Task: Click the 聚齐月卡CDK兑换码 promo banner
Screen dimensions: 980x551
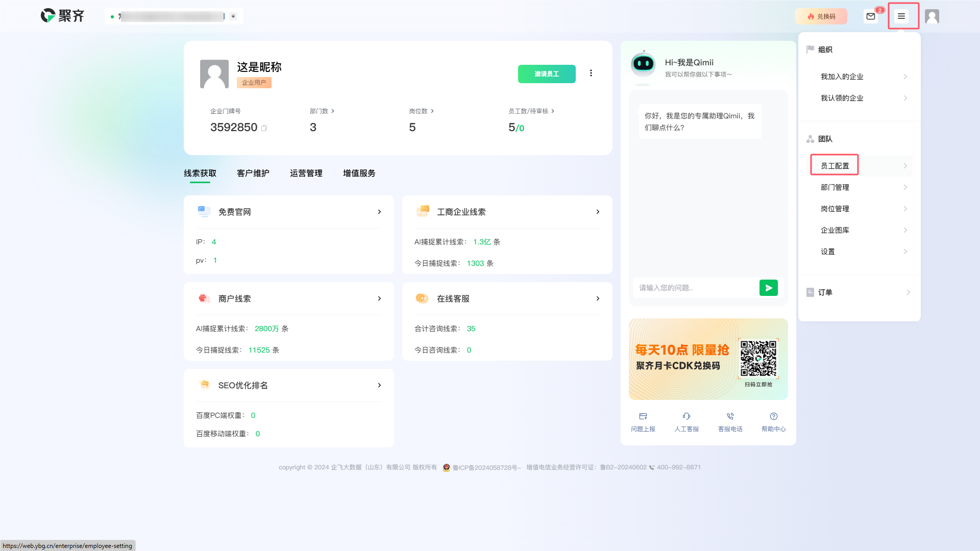Action: click(x=708, y=359)
